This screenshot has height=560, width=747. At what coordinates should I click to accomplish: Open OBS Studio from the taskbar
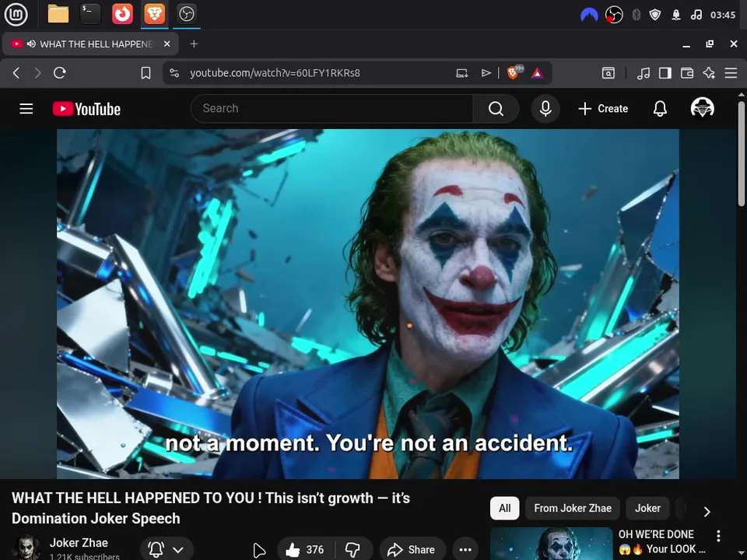point(186,14)
